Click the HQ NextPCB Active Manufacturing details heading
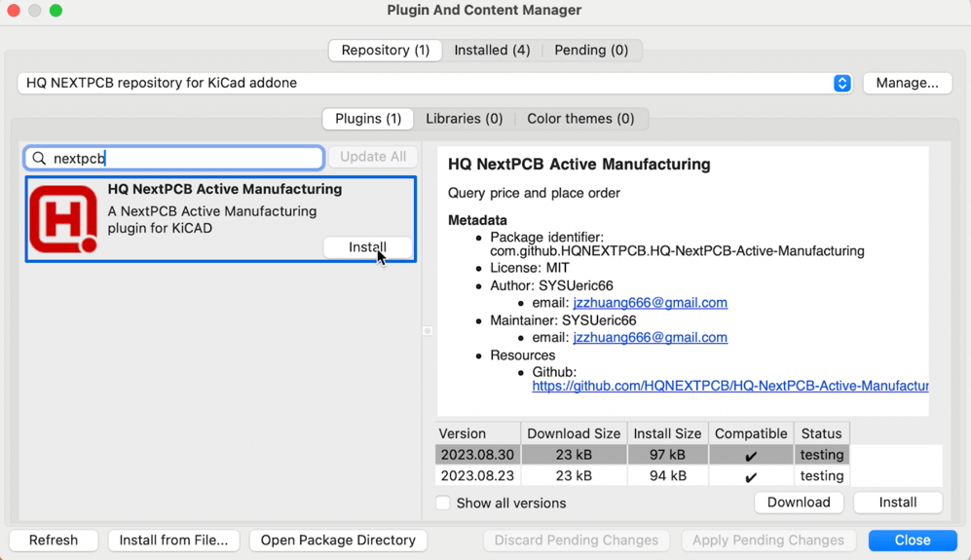 point(579,165)
